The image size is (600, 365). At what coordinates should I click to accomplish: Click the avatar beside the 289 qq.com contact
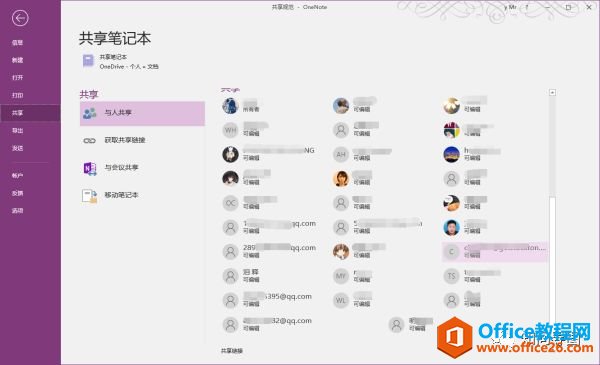point(230,252)
